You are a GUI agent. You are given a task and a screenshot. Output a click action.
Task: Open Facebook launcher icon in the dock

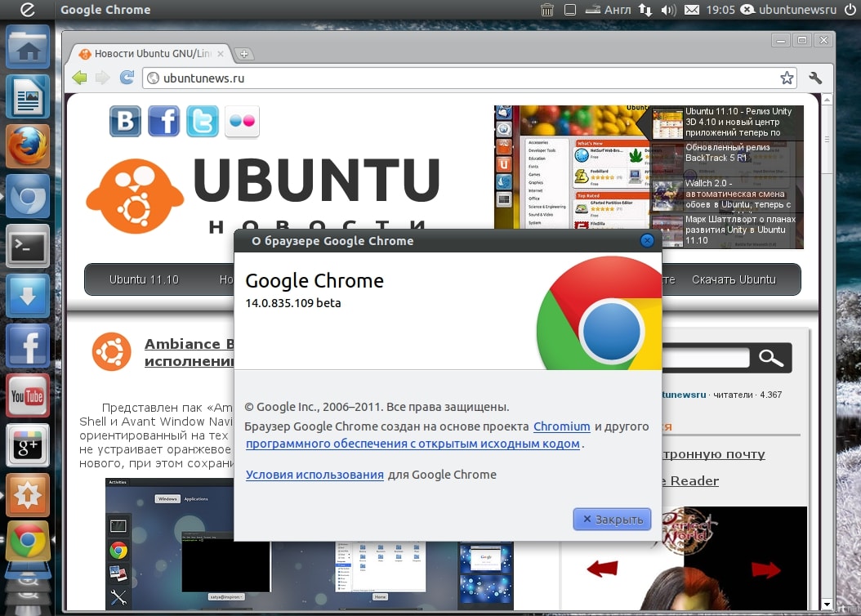(28, 346)
